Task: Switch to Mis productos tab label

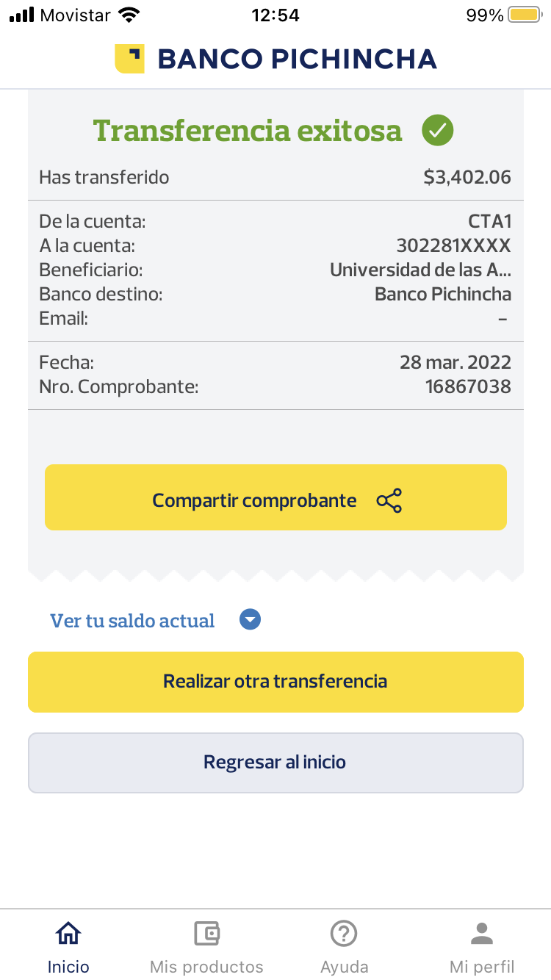Action: [x=206, y=967]
